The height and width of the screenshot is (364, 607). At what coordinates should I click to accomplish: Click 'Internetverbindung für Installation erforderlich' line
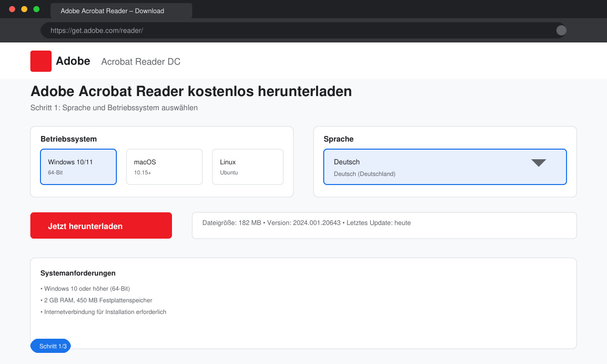click(x=103, y=312)
